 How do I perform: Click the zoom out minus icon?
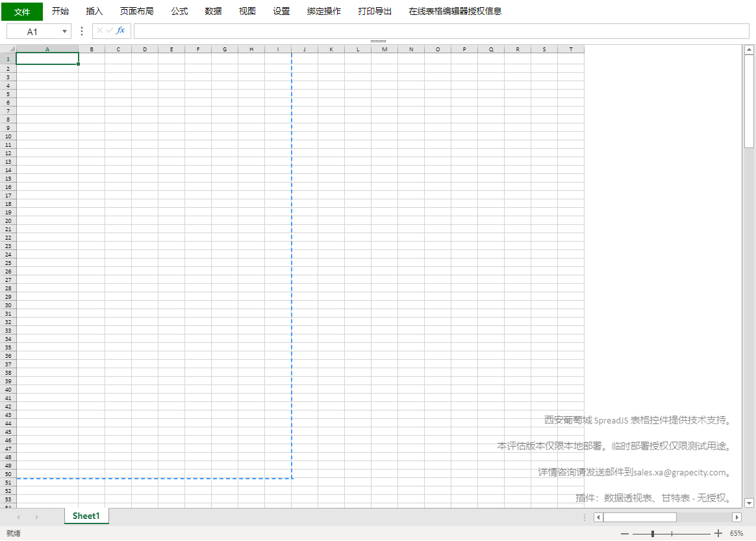click(x=625, y=533)
